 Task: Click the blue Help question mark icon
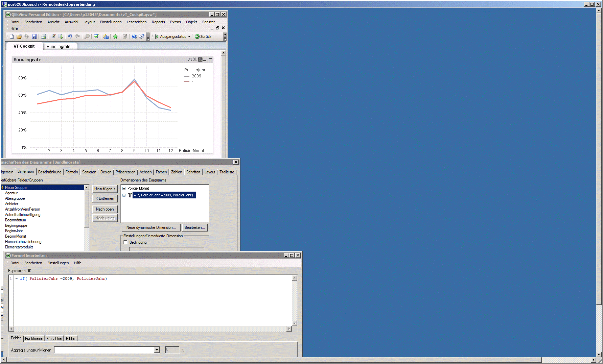[x=134, y=37]
